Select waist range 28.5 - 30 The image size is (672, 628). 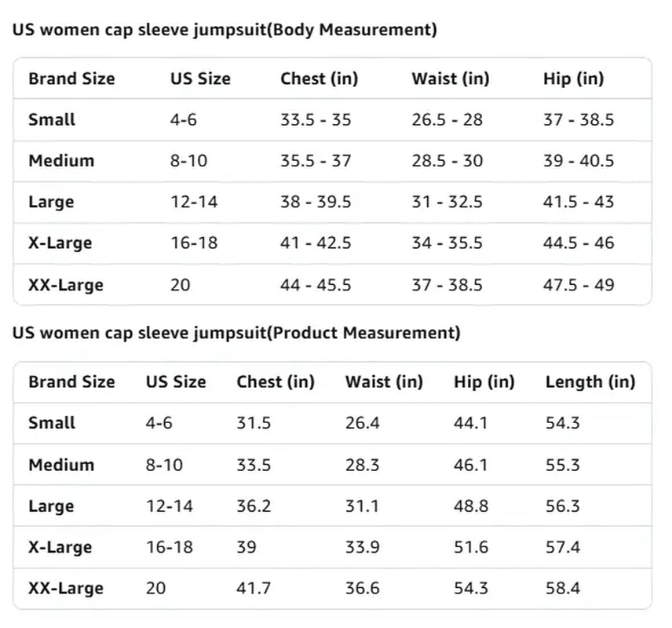447,161
